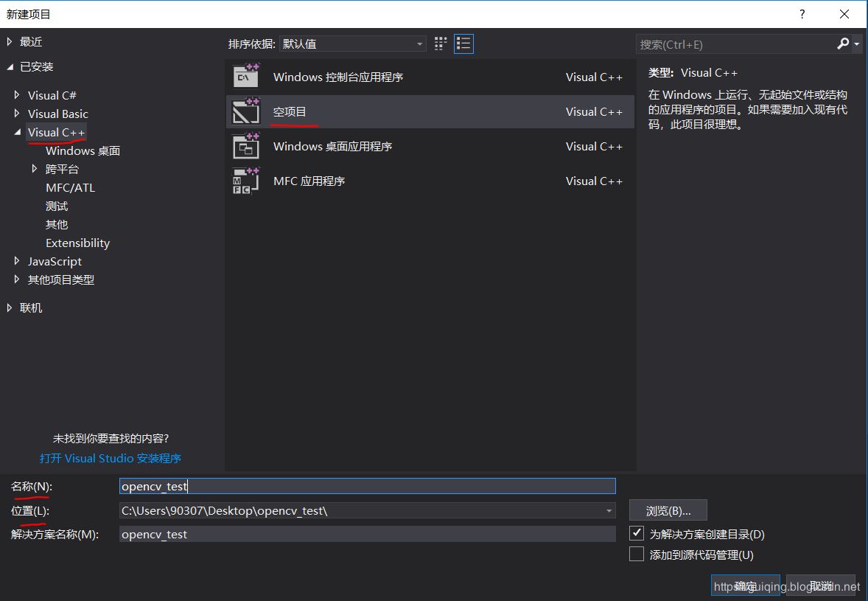
Task: Click the 解决方案名称 field
Action: coord(368,534)
